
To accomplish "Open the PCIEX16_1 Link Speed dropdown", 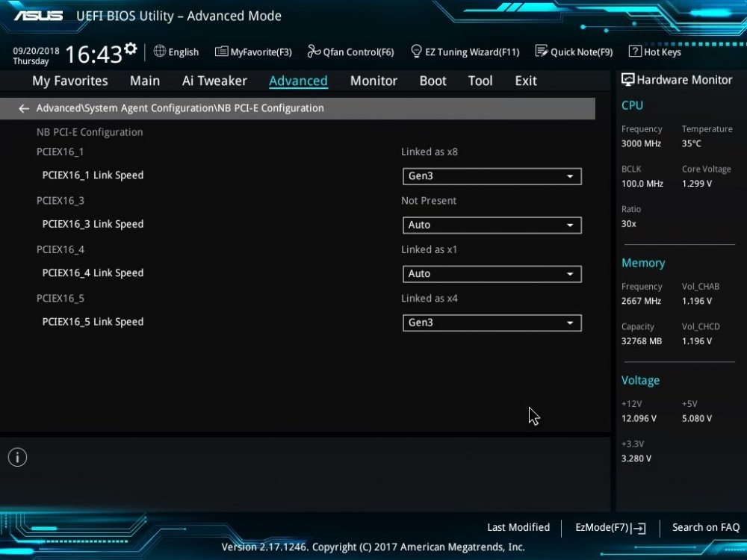I will (x=492, y=176).
